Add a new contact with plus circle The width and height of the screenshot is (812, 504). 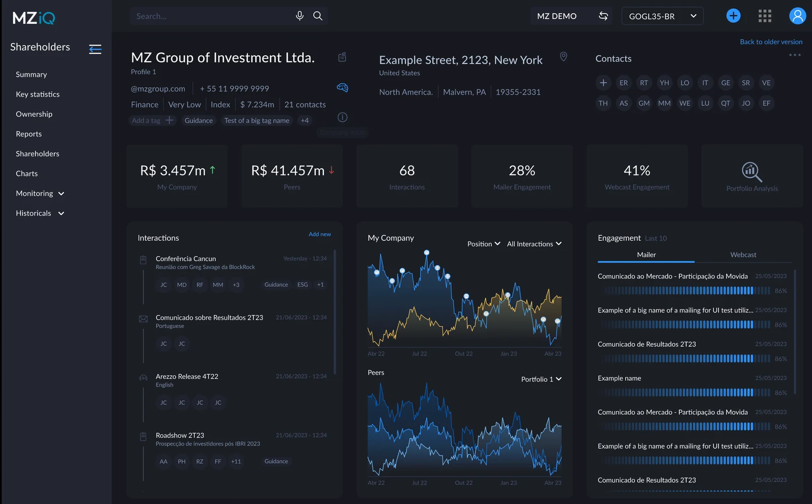[603, 83]
